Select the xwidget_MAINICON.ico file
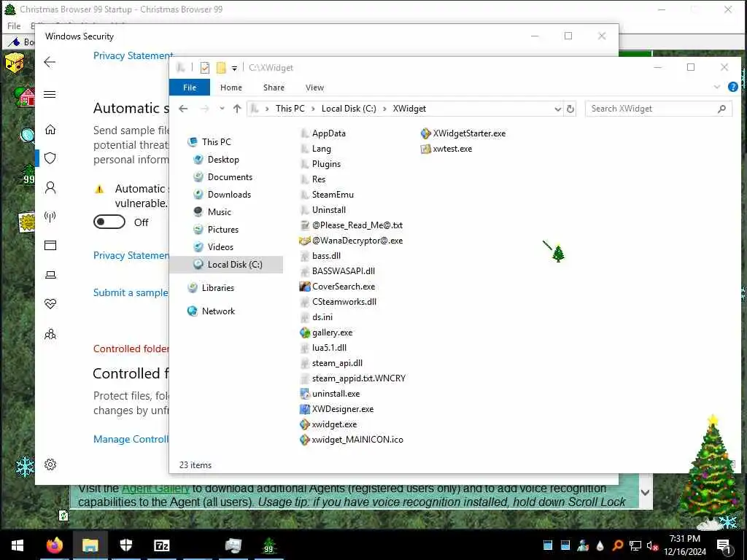Image resolution: width=747 pixels, height=560 pixels. 352,440
